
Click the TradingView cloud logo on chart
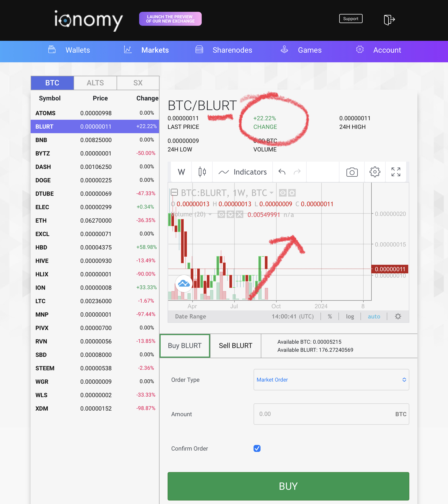pos(184,283)
